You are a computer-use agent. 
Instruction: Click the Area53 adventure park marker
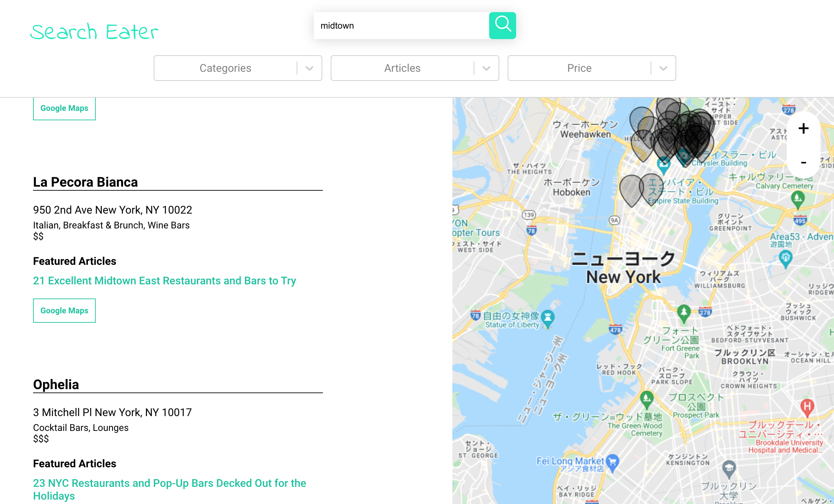(x=785, y=259)
